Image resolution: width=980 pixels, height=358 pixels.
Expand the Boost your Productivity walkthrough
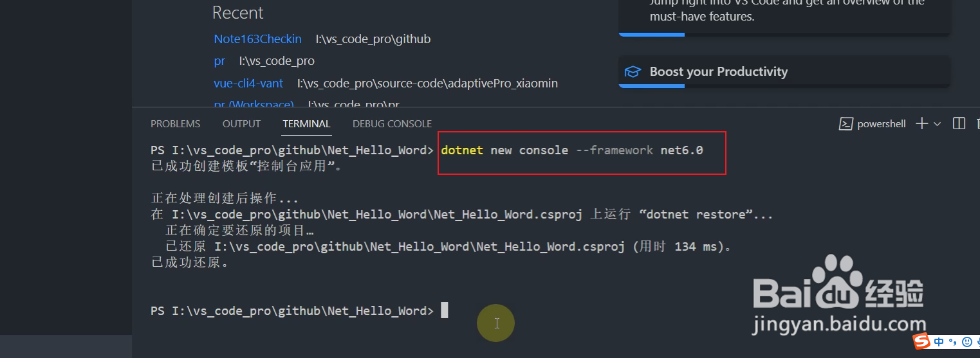point(784,71)
